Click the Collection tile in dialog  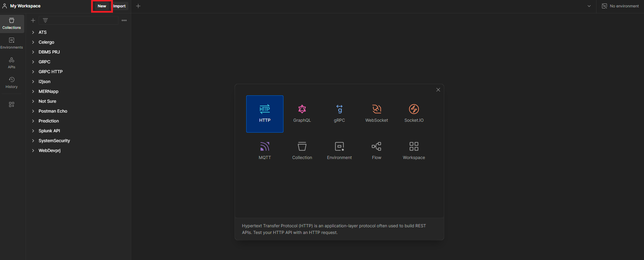[302, 151]
